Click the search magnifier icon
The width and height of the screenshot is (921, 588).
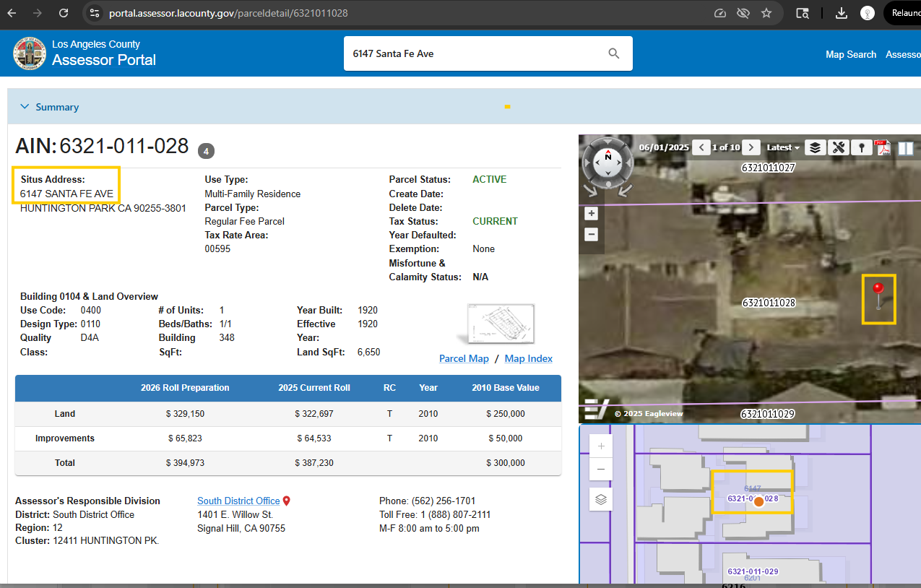tap(614, 53)
